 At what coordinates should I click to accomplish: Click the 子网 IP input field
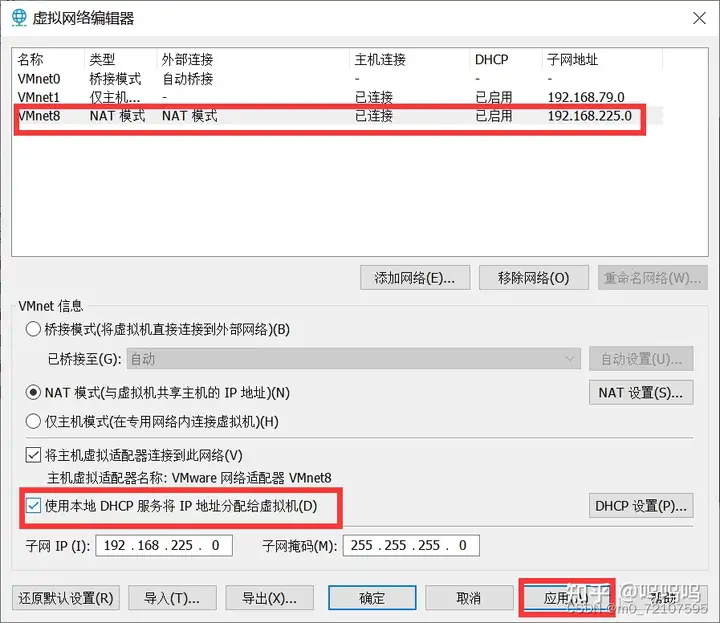[164, 545]
